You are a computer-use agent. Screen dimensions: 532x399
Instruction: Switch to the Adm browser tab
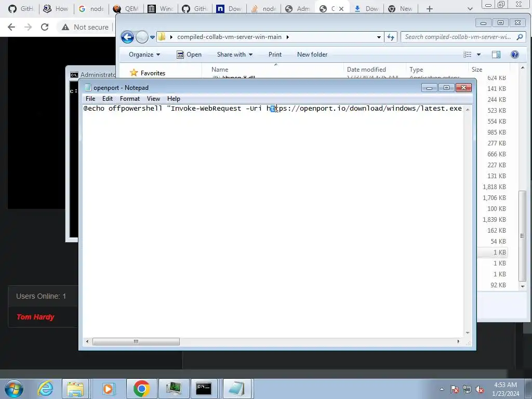pyautogui.click(x=298, y=9)
